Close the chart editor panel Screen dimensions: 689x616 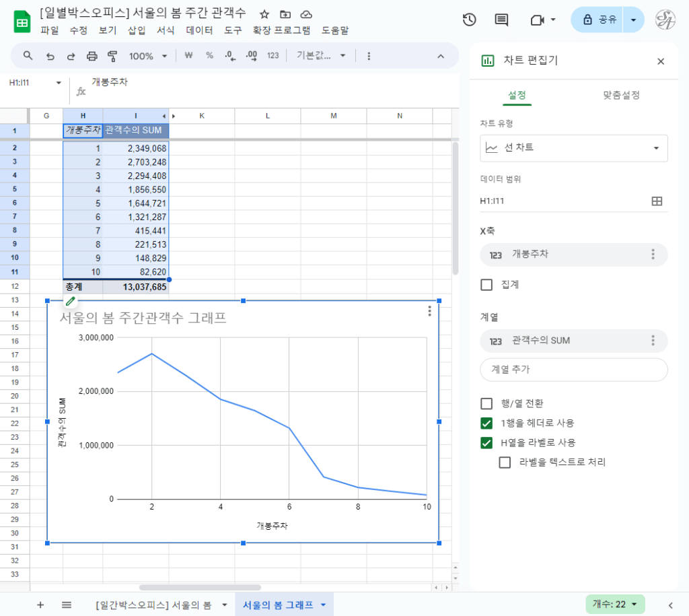661,61
